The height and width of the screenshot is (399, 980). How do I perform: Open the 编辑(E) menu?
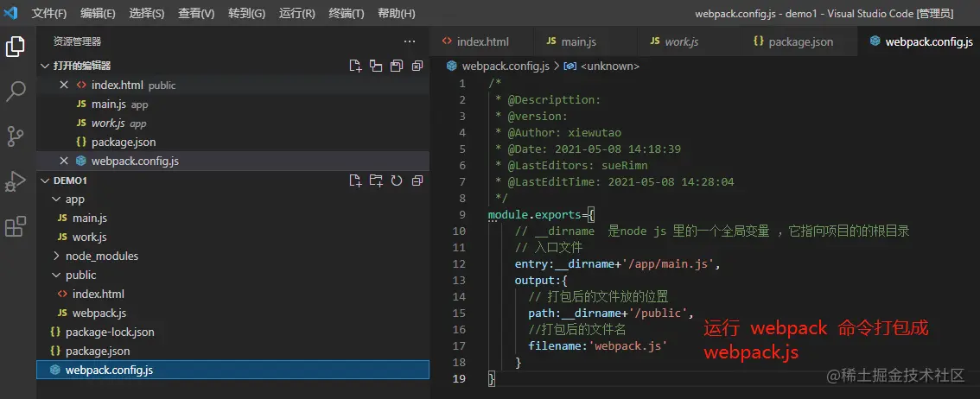click(x=99, y=13)
